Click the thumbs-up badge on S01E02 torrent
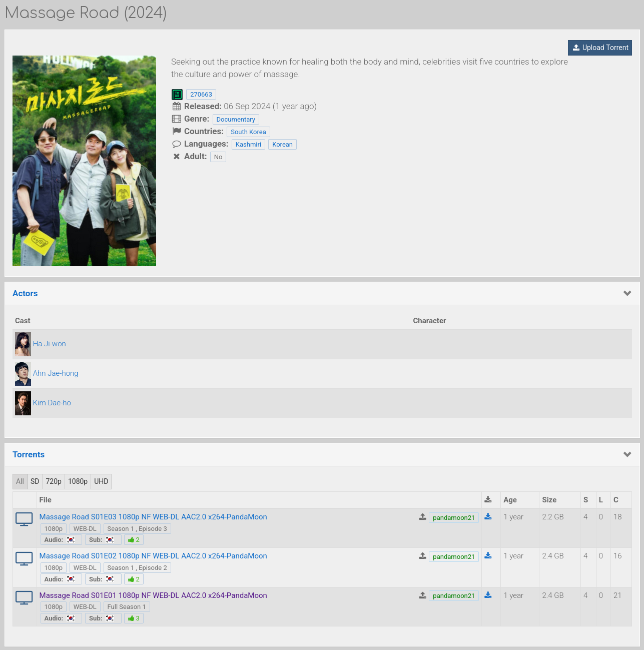 (134, 579)
